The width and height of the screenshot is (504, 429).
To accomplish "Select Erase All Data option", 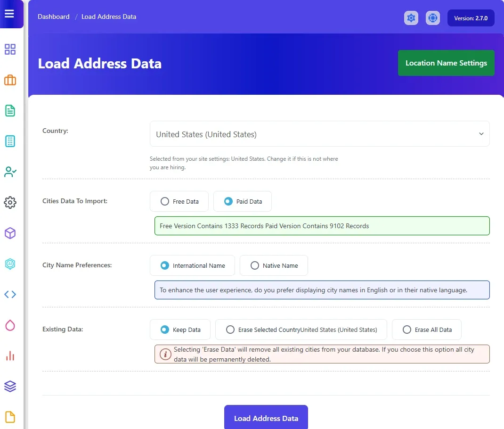I will click(427, 330).
